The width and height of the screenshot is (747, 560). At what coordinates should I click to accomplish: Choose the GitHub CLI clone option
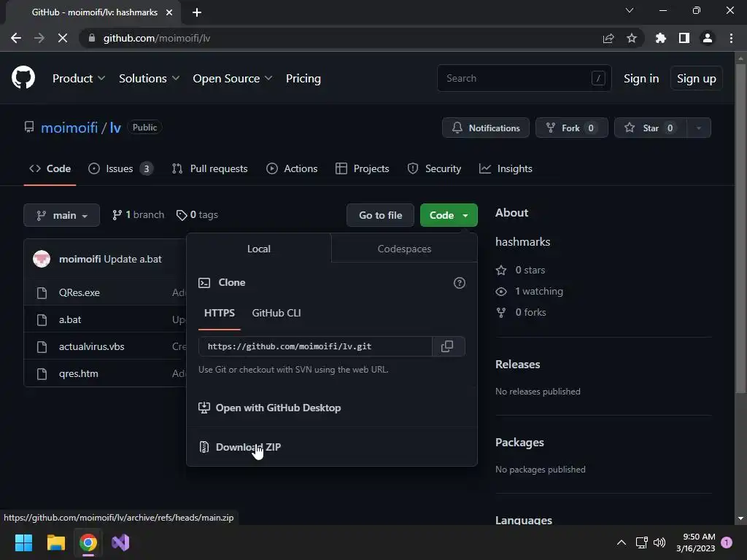276,313
